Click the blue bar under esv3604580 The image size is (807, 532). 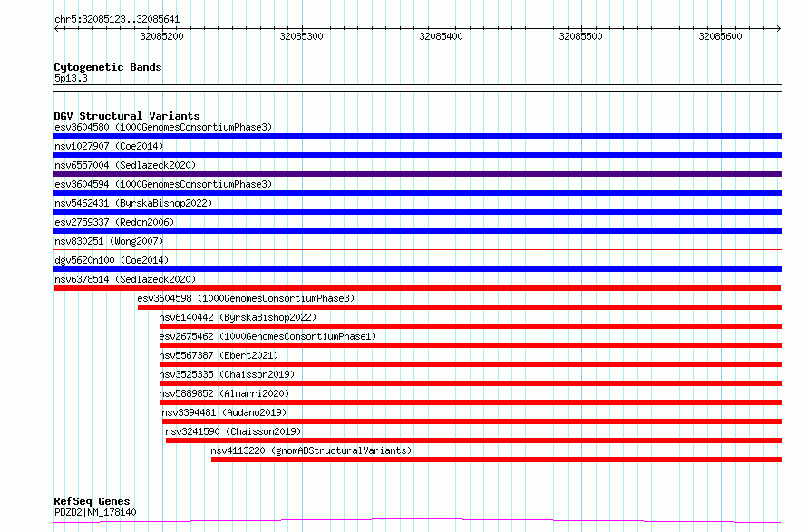click(x=417, y=136)
